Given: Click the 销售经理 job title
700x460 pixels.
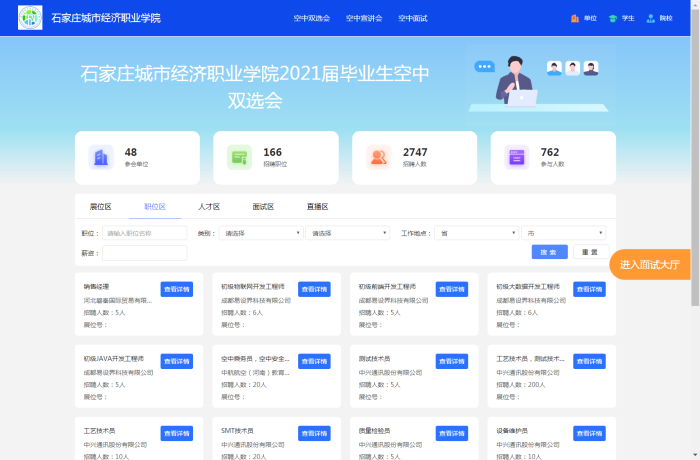Looking at the screenshot, I should [96, 287].
